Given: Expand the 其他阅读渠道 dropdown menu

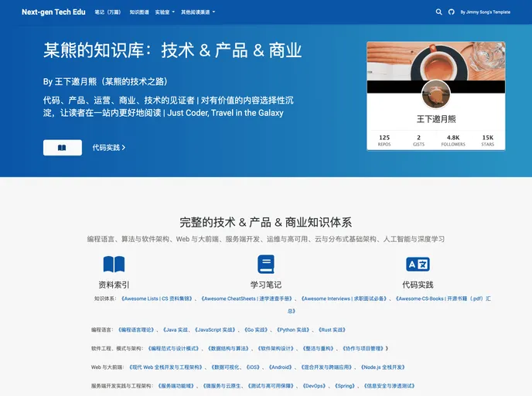Looking at the screenshot, I should pyautogui.click(x=197, y=12).
